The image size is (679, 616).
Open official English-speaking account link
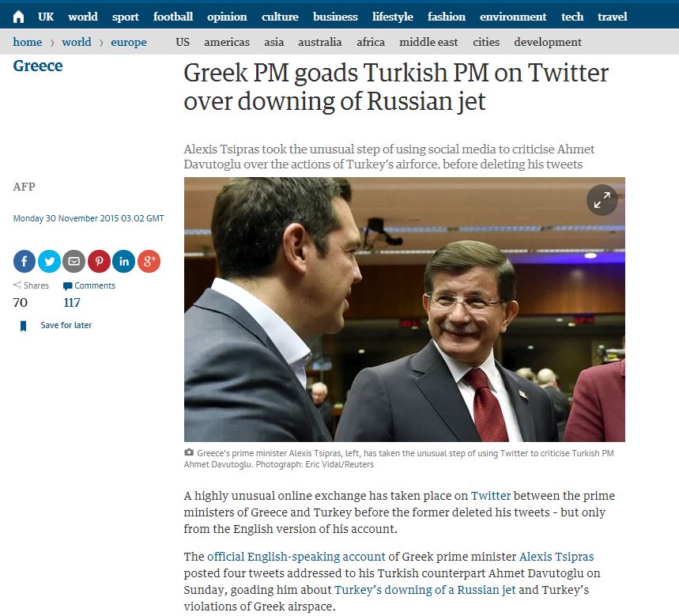pos(296,556)
